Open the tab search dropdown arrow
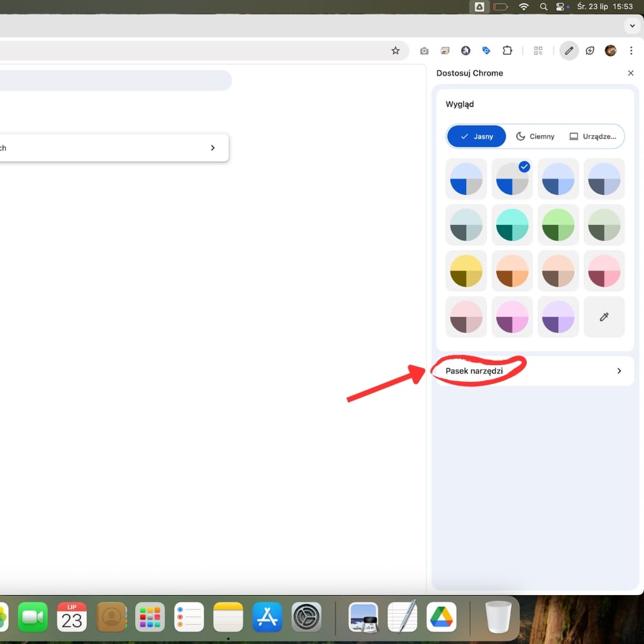The image size is (644, 644). [631, 26]
